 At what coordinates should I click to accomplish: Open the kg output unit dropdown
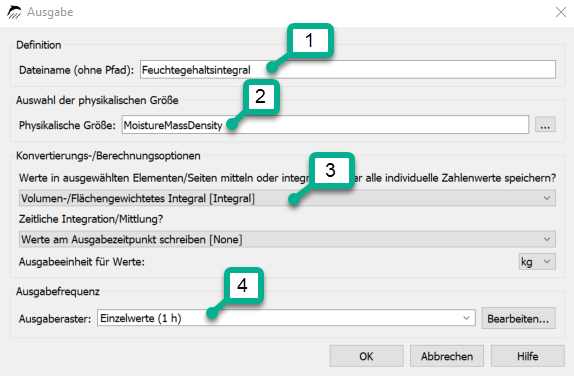pyautogui.click(x=537, y=262)
